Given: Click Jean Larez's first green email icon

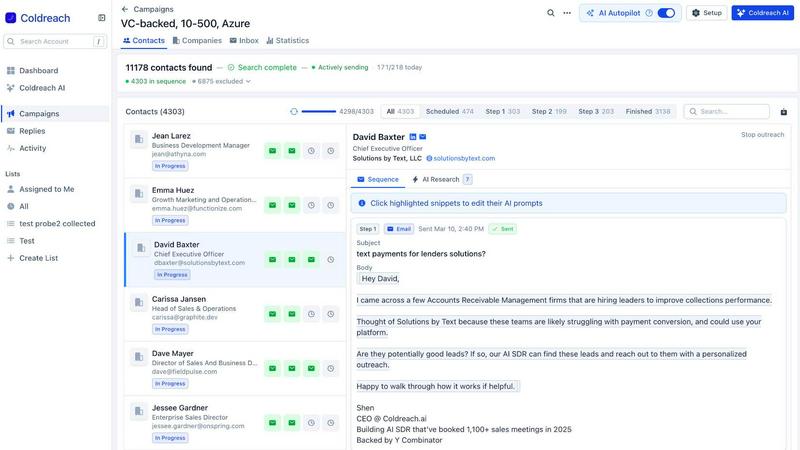Looking at the screenshot, I should [272, 150].
